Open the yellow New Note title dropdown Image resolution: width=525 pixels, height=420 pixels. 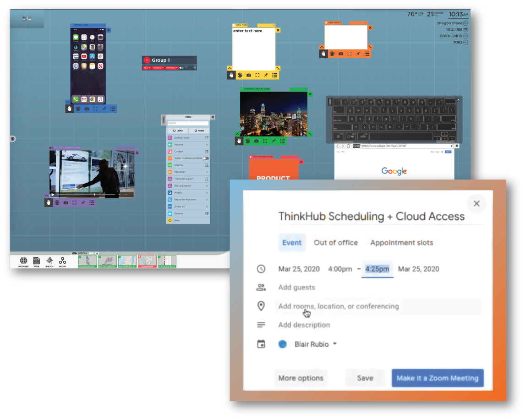click(x=273, y=26)
